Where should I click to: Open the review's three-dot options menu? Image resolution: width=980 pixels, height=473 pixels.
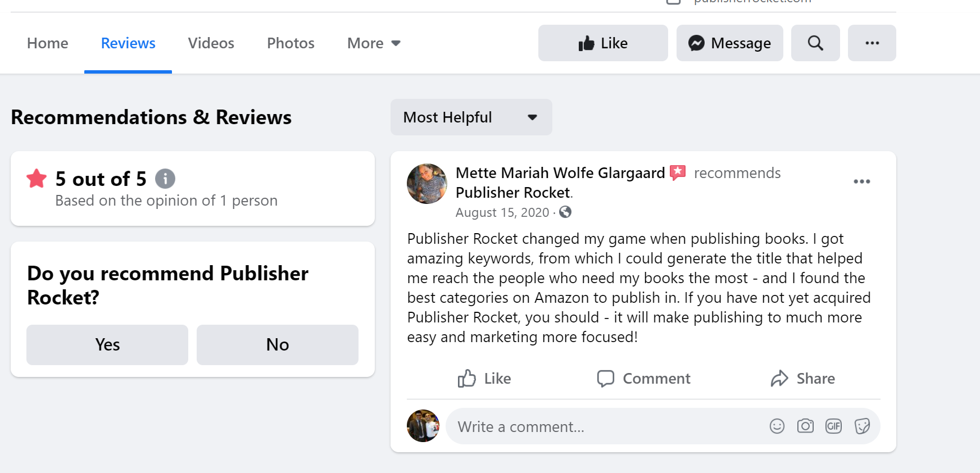click(x=862, y=181)
